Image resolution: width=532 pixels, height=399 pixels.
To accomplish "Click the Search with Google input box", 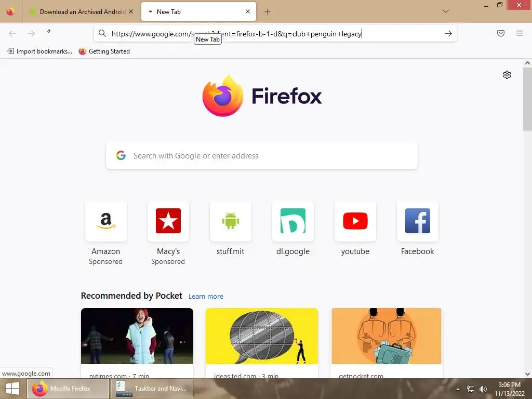I will pos(262,156).
